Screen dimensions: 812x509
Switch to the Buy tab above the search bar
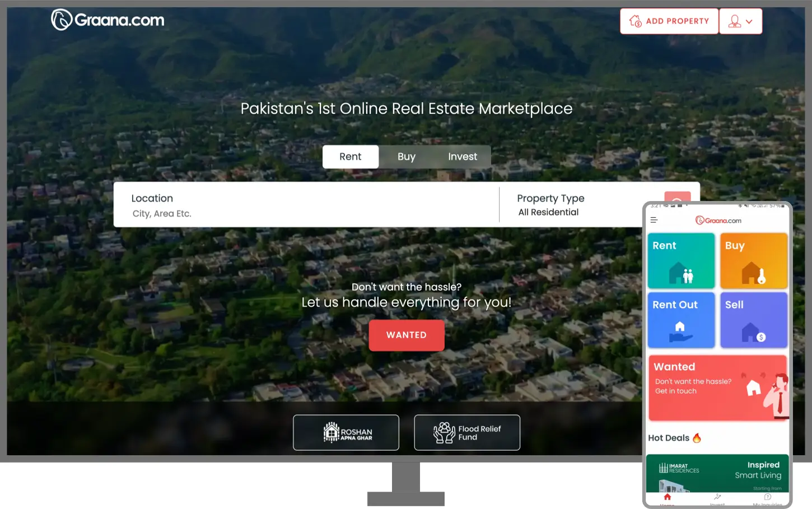click(x=407, y=157)
